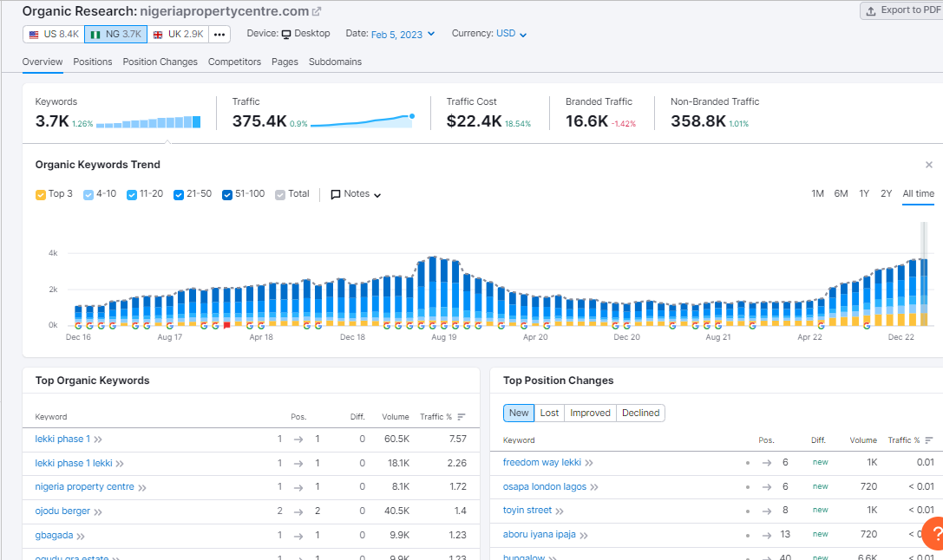This screenshot has width=943, height=560.
Task: Open the orange help question mark button
Action: coord(934,533)
